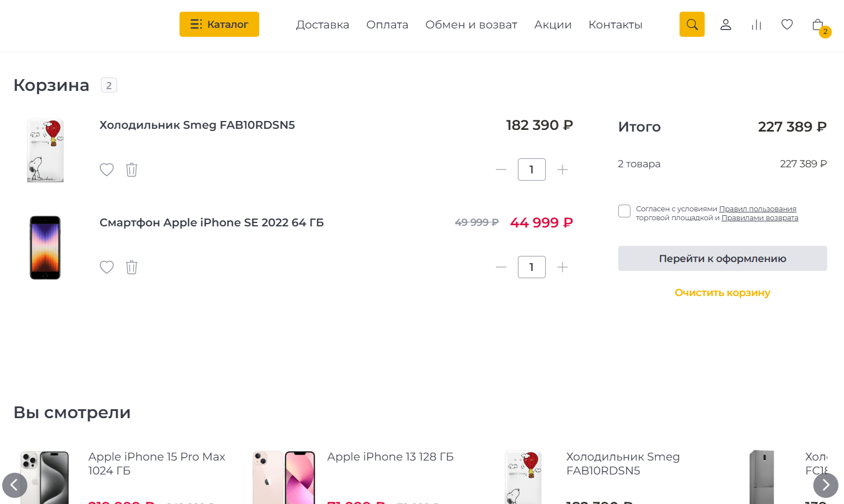Viewport: 844px width, 504px height.
Task: Decrease iPhone SE 2022 quantity
Action: (501, 267)
